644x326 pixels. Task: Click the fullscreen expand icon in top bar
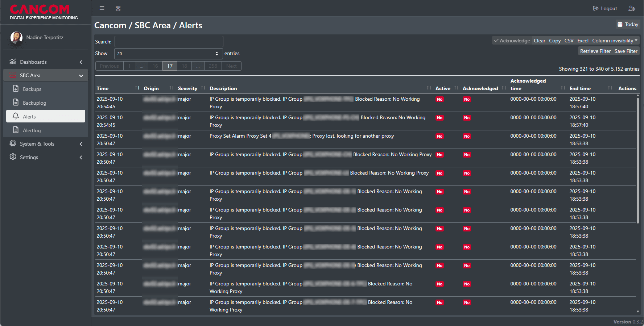(118, 8)
